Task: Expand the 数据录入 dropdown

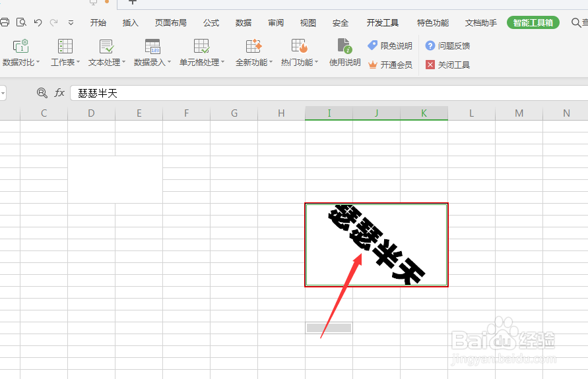Action: [169, 62]
